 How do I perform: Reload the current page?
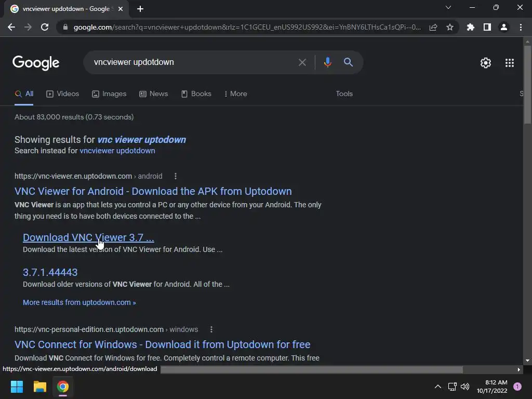coord(45,27)
